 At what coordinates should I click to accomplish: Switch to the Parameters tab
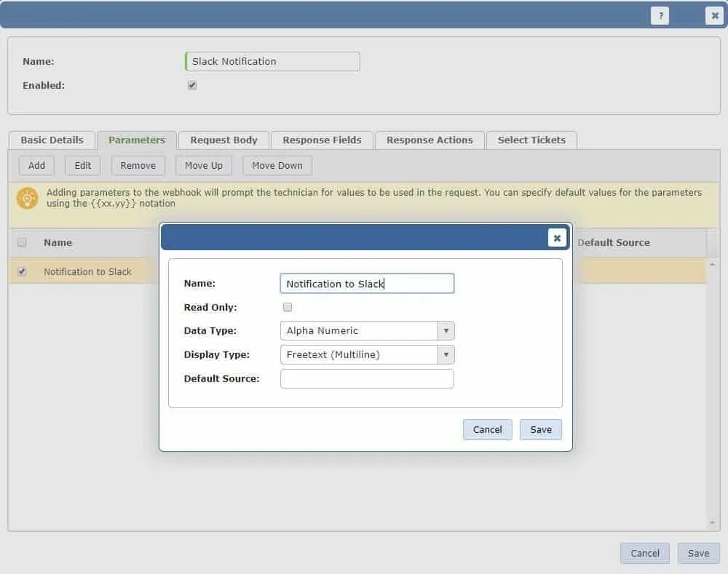pos(137,140)
